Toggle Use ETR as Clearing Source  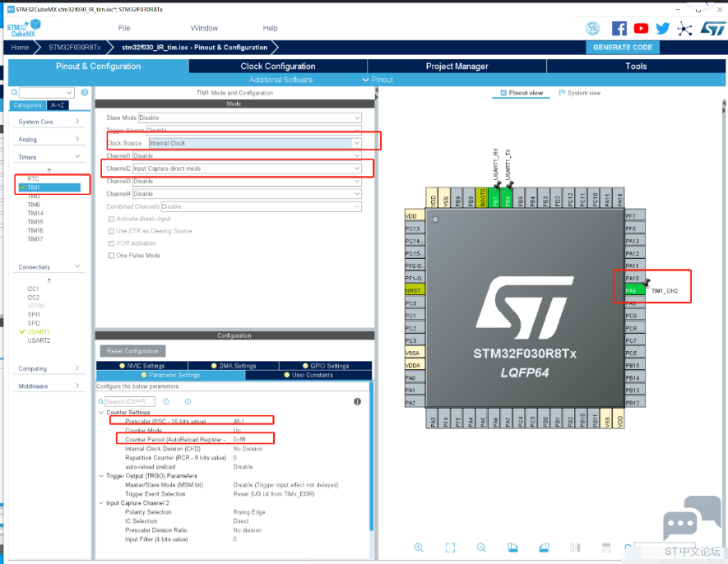pyautogui.click(x=111, y=231)
